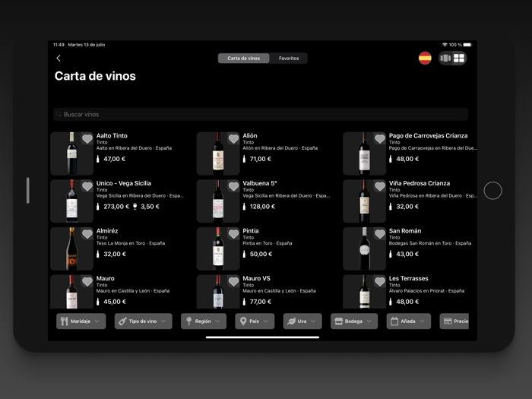Open the San Román bottle image
532x399 pixels.
pyautogui.click(x=364, y=249)
